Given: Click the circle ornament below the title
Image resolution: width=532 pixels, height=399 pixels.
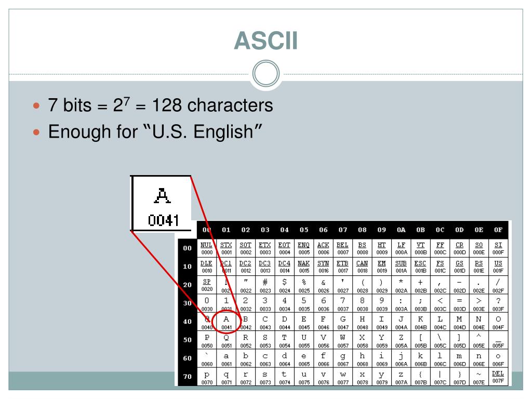Looking at the screenshot, I should (x=266, y=73).
